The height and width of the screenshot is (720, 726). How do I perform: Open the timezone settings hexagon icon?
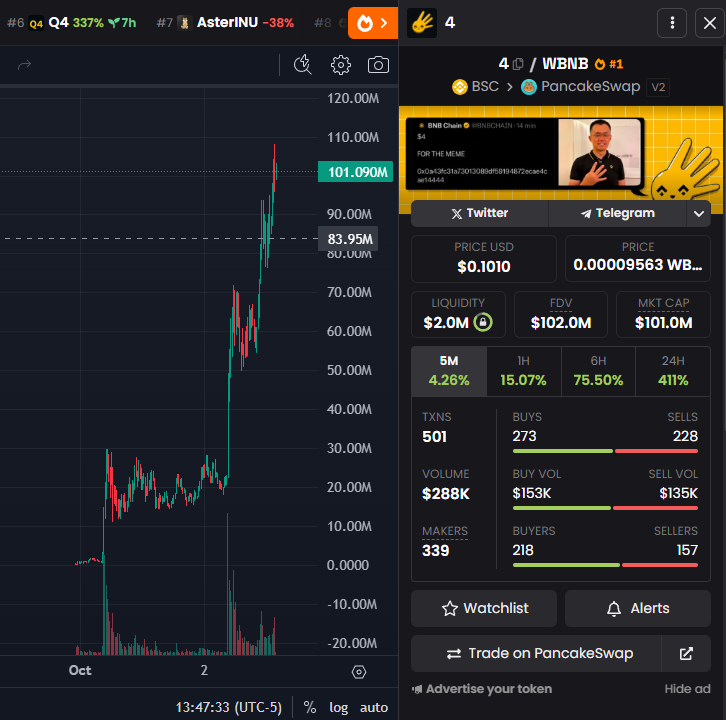coord(359,671)
